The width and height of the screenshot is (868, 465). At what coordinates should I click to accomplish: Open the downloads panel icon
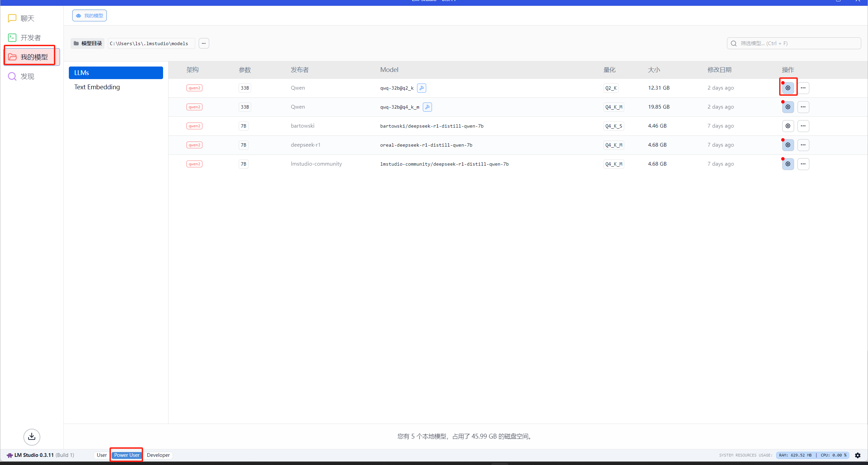point(32,437)
